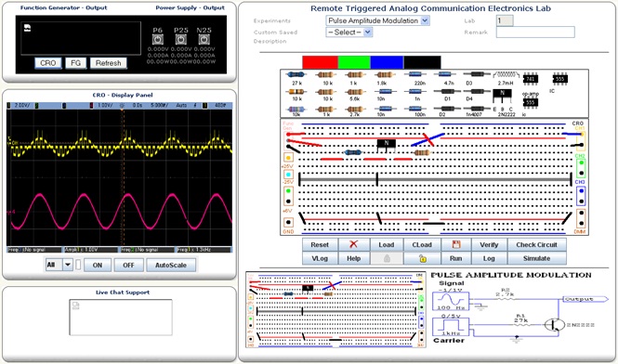Select the red wire color swatch
618x364 pixels.
click(x=320, y=62)
